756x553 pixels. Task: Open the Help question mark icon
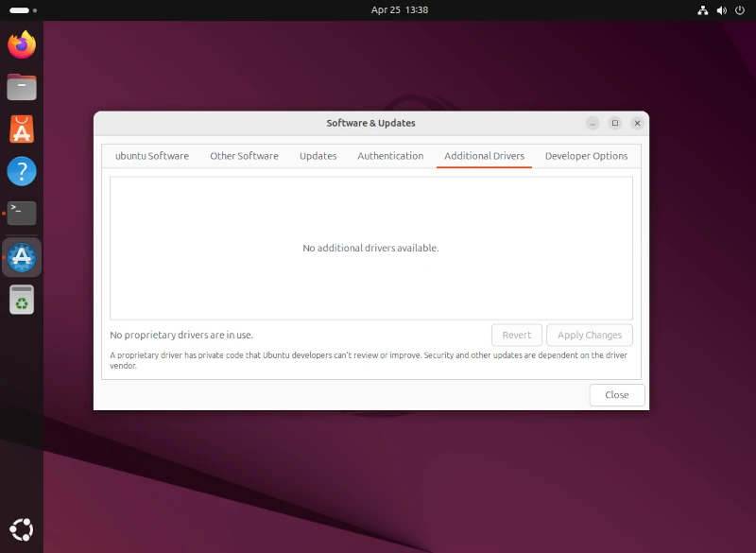coord(22,171)
